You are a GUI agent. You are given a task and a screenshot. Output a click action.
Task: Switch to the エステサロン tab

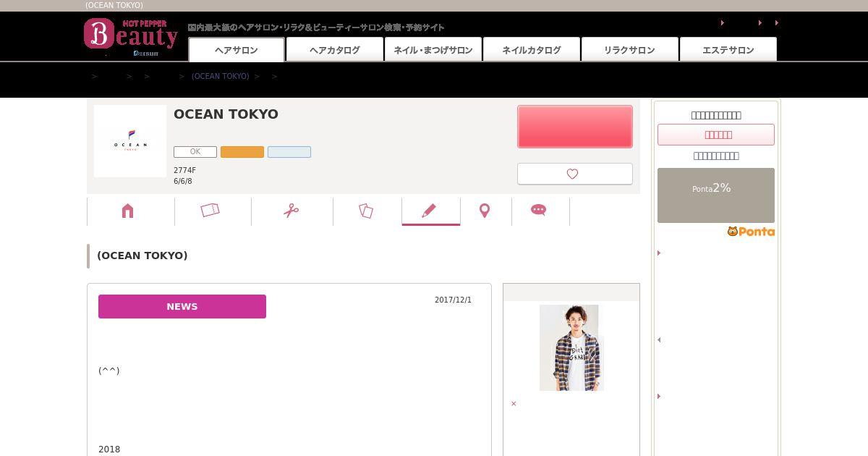[x=728, y=50]
